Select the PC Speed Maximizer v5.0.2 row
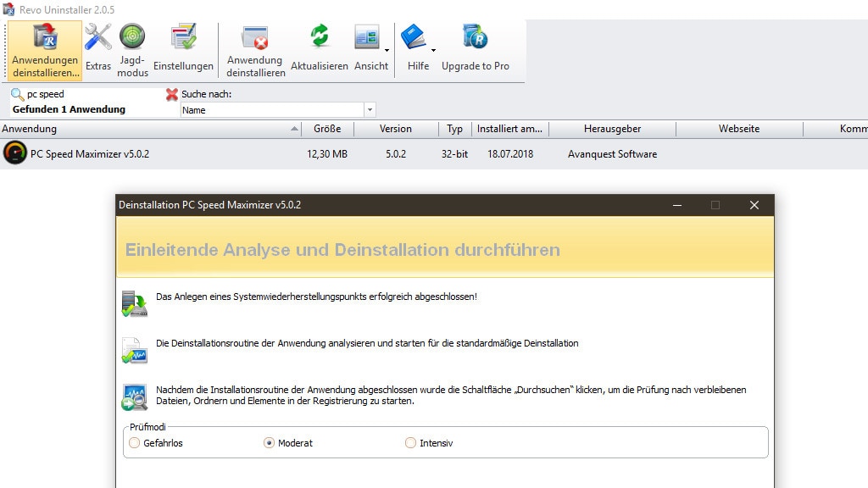Image resolution: width=868 pixels, height=488 pixels. [x=434, y=154]
